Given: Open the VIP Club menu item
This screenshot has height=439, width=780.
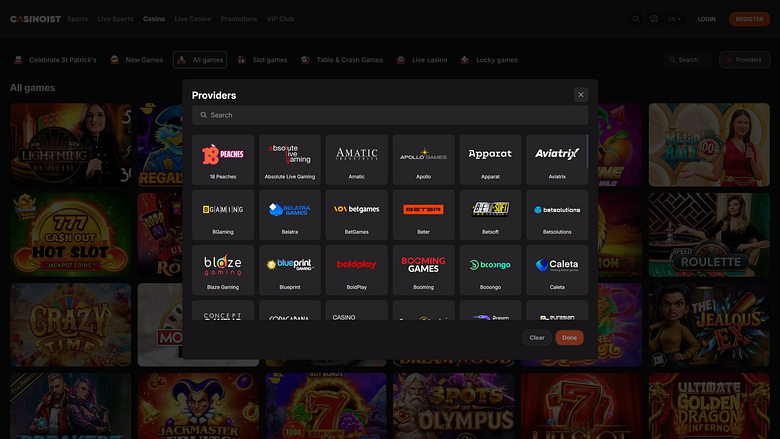Looking at the screenshot, I should pyautogui.click(x=280, y=19).
